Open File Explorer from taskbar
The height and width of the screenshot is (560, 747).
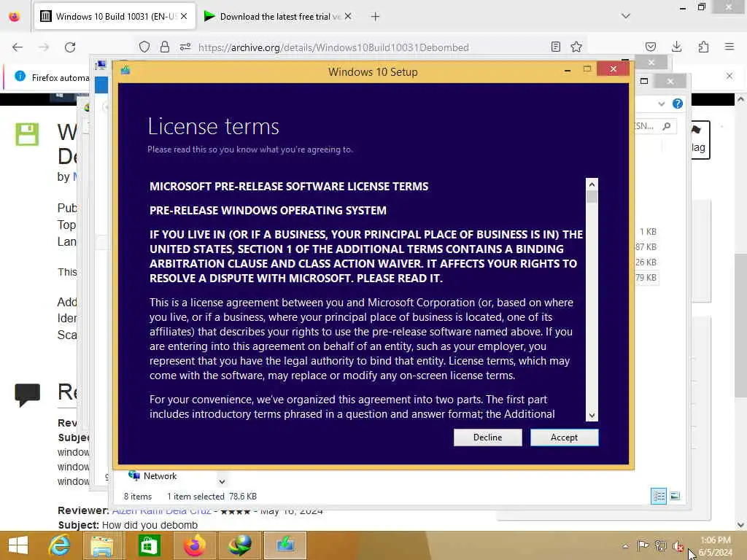pos(102,545)
